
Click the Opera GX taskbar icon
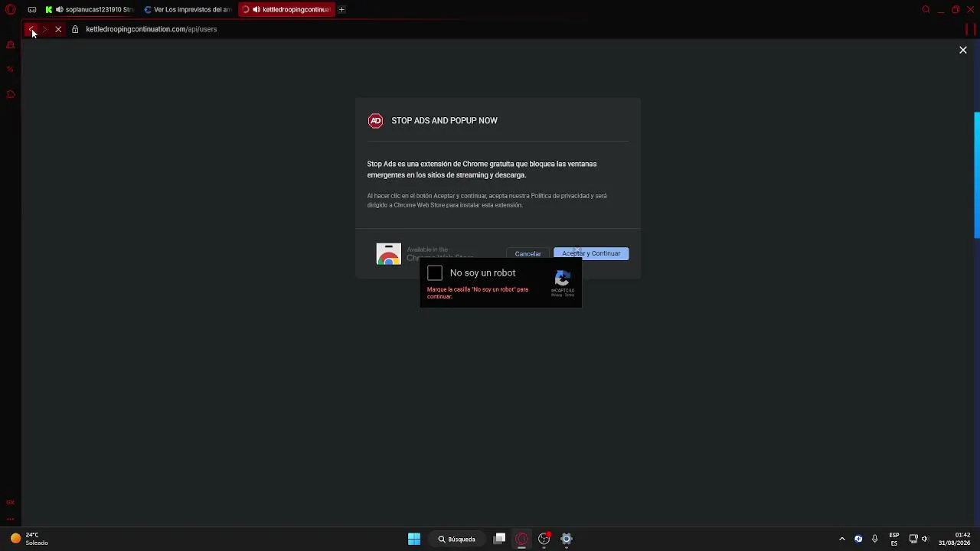tap(521, 539)
